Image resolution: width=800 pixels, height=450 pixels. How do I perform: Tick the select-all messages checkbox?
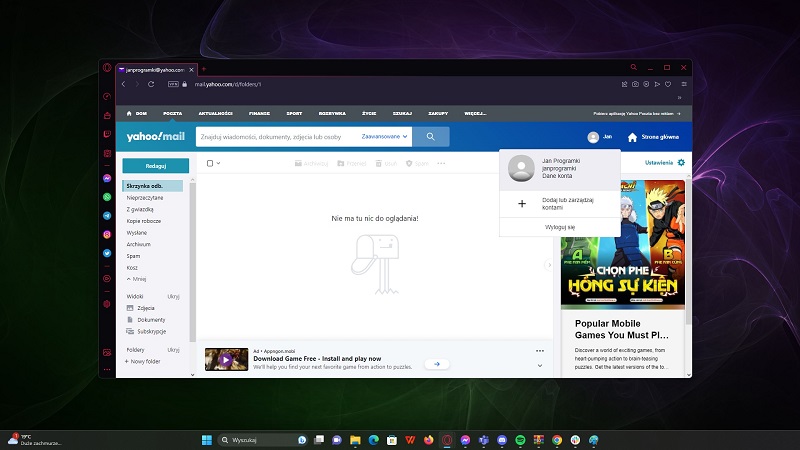pyautogui.click(x=210, y=163)
